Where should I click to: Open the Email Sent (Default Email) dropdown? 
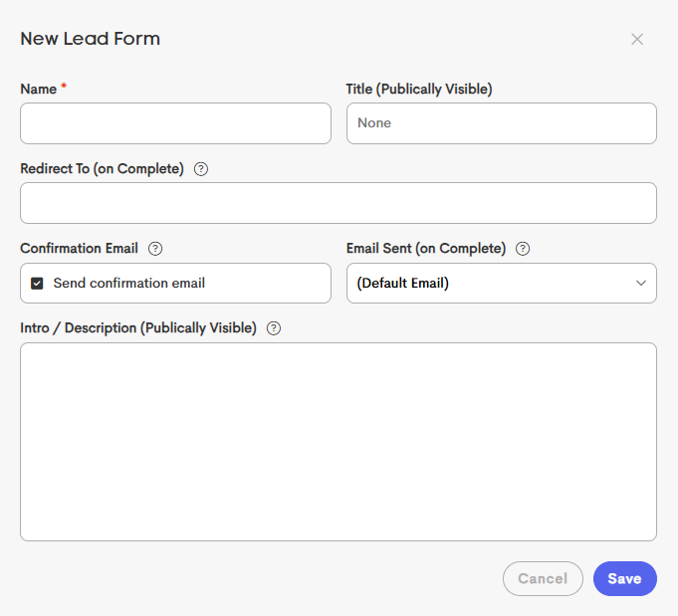(x=501, y=284)
